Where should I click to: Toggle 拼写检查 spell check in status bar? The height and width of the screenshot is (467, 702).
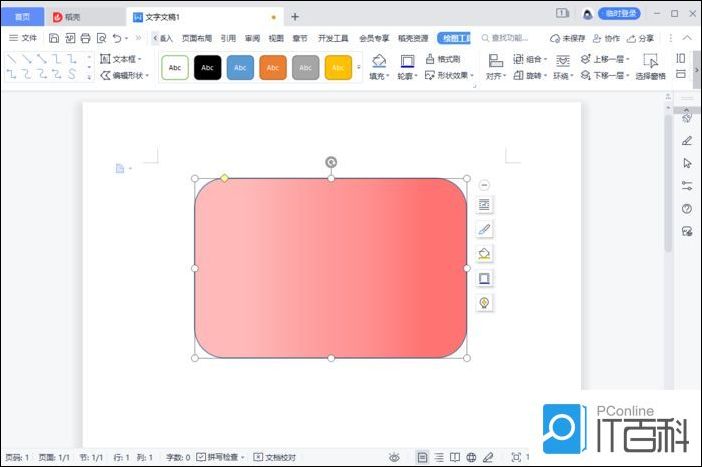220,457
